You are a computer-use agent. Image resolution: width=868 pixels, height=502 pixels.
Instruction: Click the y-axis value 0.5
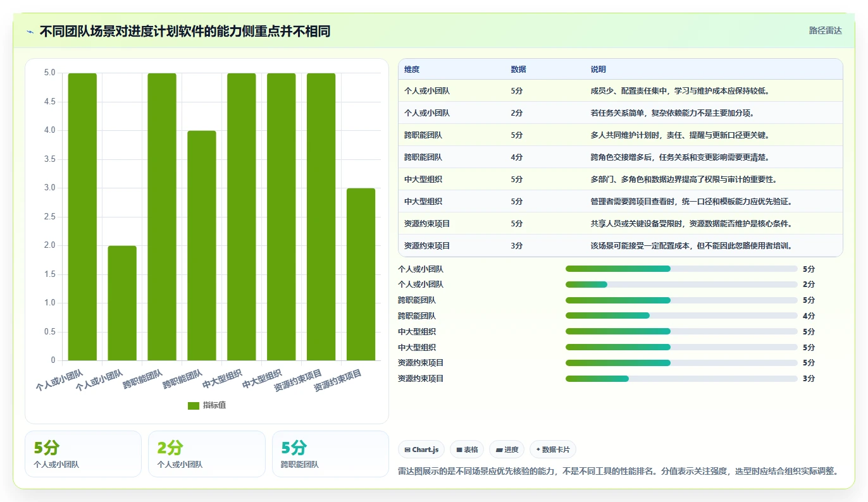click(49, 332)
